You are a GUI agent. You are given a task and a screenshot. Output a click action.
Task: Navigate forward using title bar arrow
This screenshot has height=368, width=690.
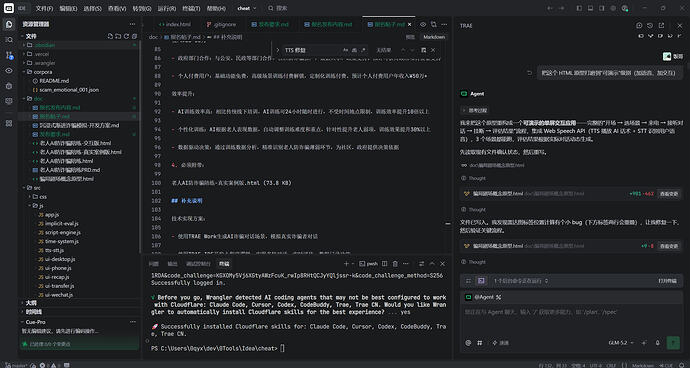pos(561,8)
